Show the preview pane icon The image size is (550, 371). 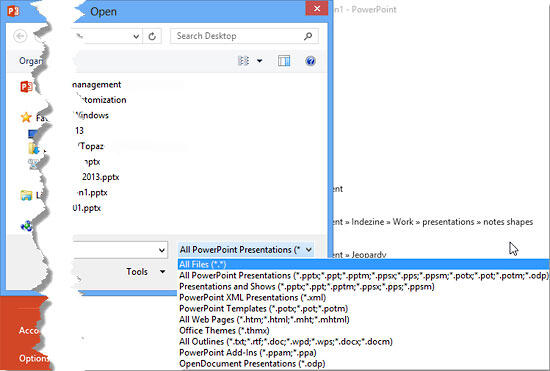tap(284, 61)
